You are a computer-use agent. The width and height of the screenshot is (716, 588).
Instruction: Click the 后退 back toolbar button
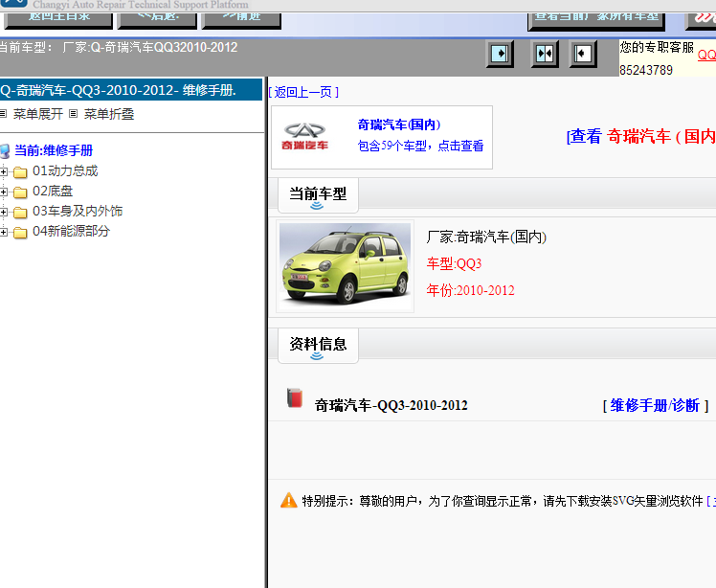pyautogui.click(x=157, y=20)
